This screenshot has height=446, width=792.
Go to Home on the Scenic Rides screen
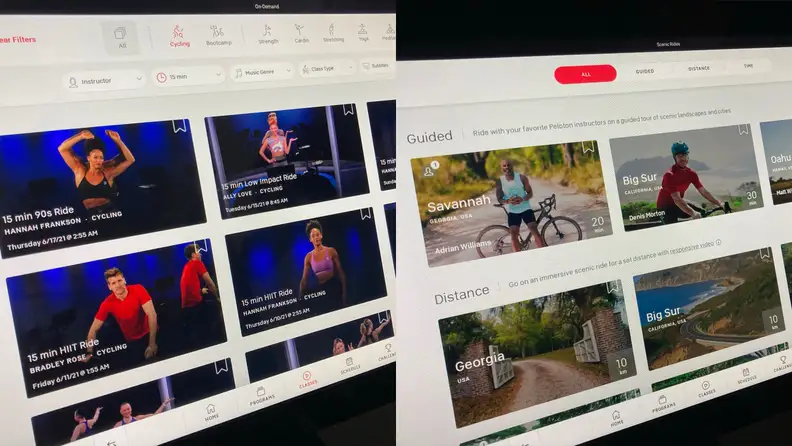tap(616, 419)
